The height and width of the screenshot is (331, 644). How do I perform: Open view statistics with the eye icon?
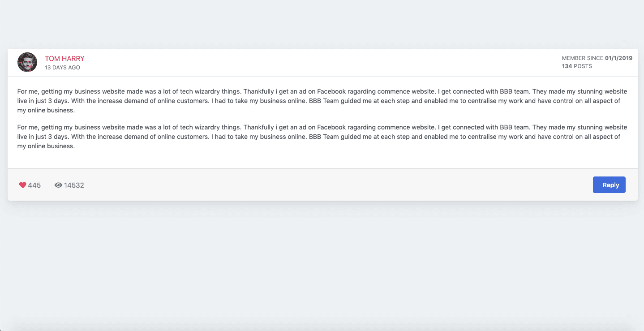[58, 185]
